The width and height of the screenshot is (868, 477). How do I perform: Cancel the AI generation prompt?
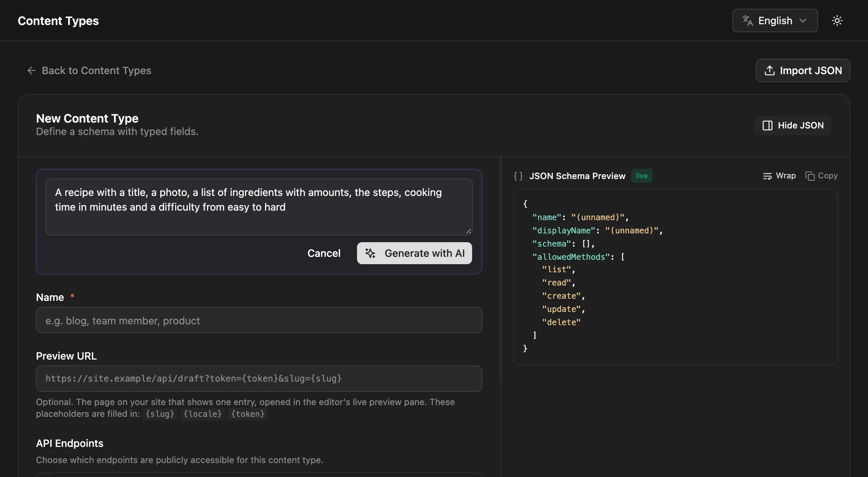pyautogui.click(x=324, y=253)
